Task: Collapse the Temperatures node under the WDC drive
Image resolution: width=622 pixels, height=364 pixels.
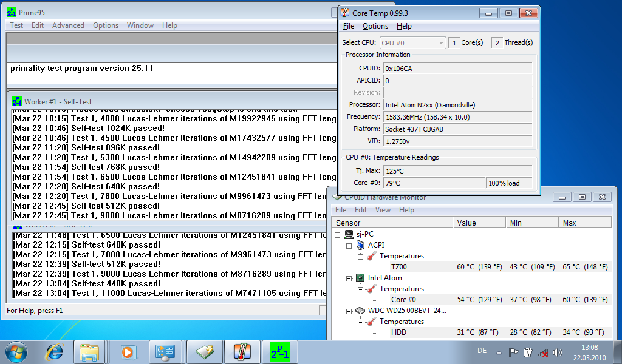Action: coord(361,322)
